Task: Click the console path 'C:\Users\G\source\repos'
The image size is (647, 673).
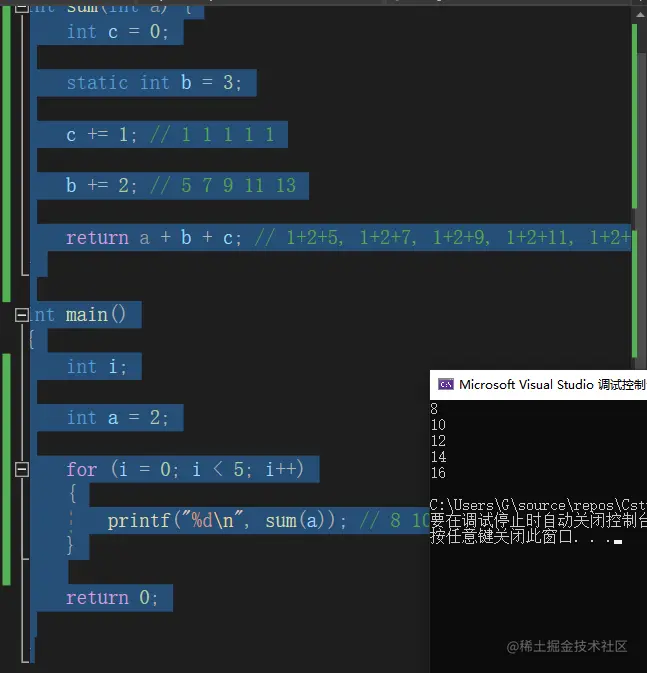Action: coord(522,505)
